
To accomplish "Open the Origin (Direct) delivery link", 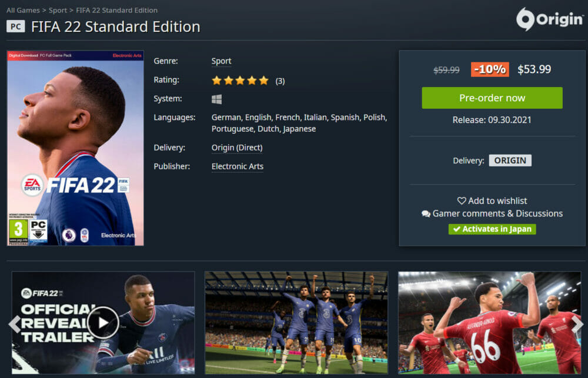I will pos(237,148).
